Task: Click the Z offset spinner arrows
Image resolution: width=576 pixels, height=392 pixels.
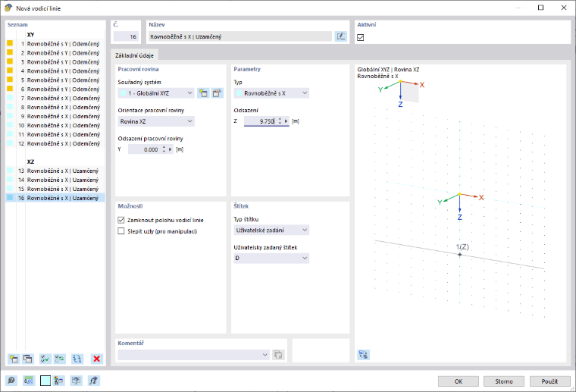Action: 280,121
